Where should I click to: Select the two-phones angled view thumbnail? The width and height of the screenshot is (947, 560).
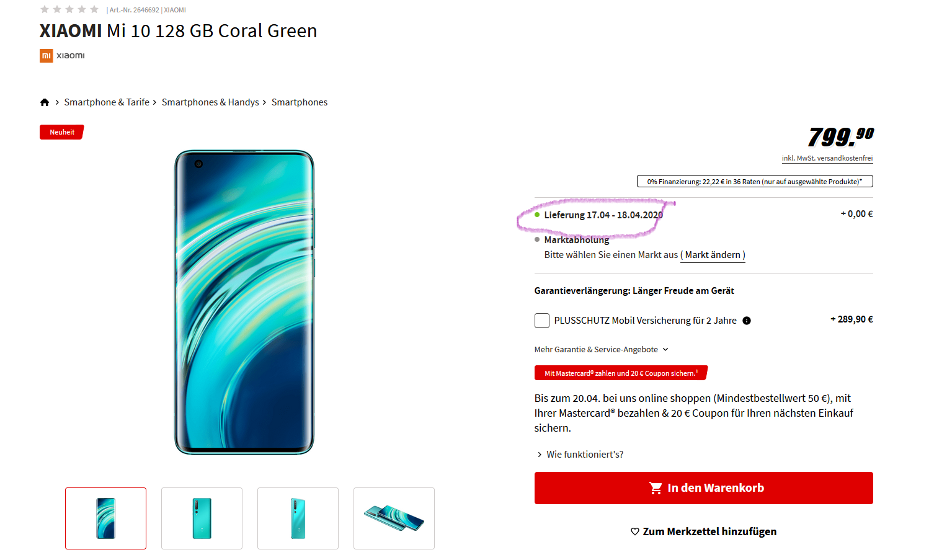click(394, 518)
